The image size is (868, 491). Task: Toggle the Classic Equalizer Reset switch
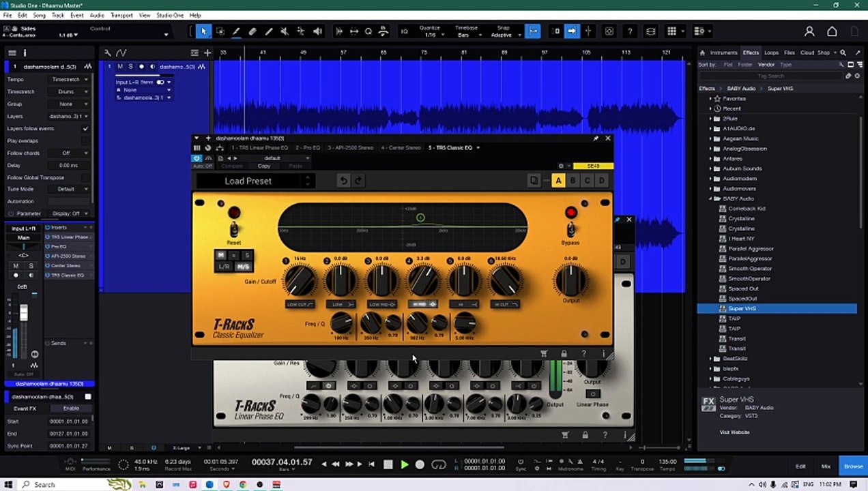pos(233,229)
